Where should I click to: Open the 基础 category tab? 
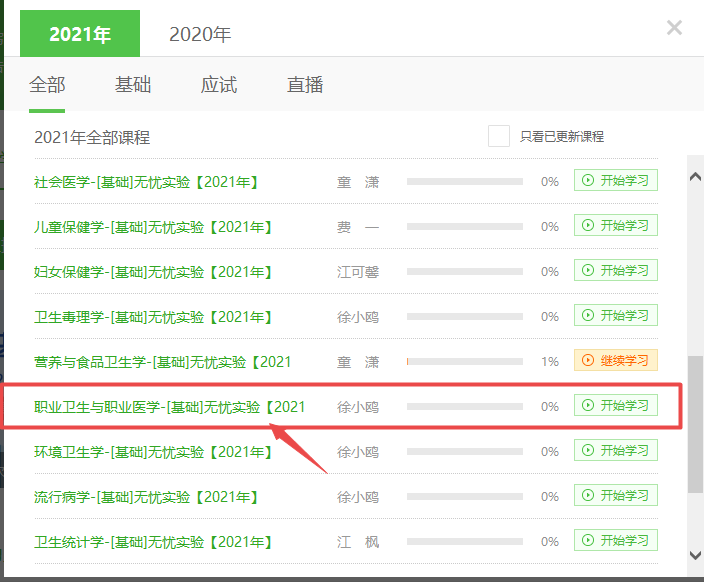[x=132, y=85]
